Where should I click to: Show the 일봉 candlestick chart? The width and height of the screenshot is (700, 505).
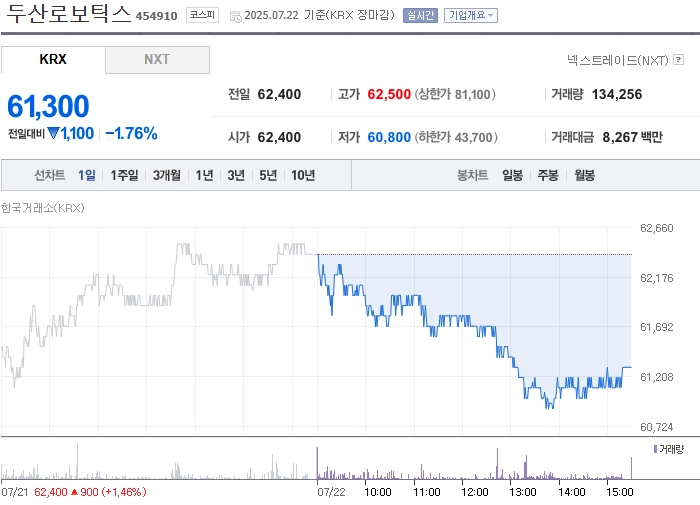click(512, 175)
